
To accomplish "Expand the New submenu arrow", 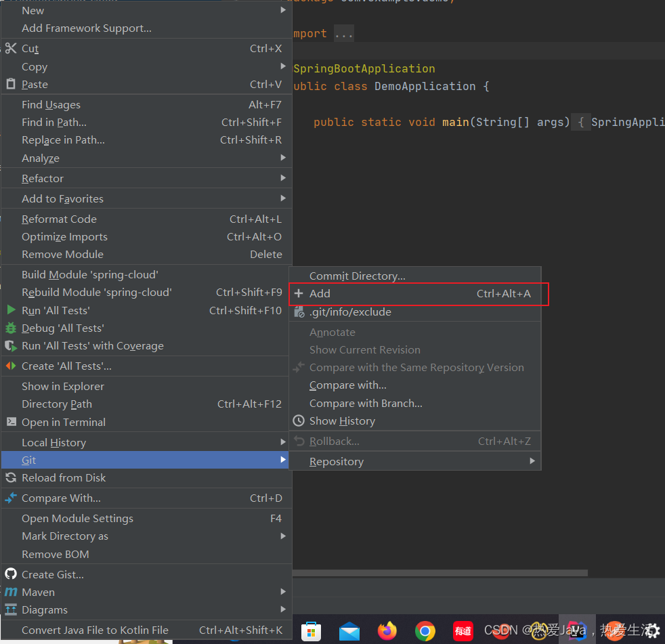I will pos(283,9).
